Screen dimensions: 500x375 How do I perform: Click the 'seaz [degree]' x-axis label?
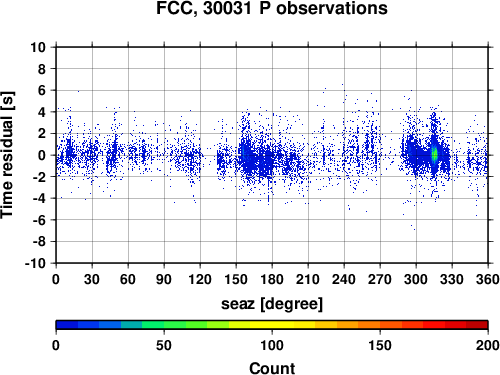pyautogui.click(x=272, y=304)
